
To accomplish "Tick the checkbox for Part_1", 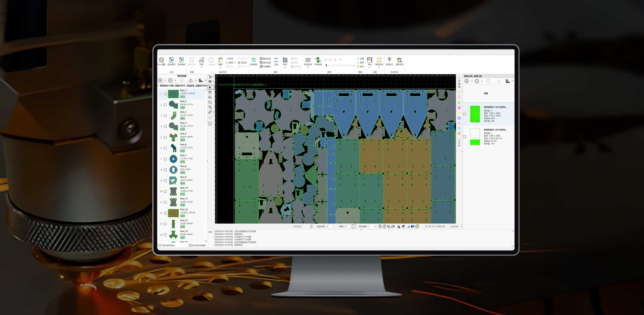I will [165, 94].
